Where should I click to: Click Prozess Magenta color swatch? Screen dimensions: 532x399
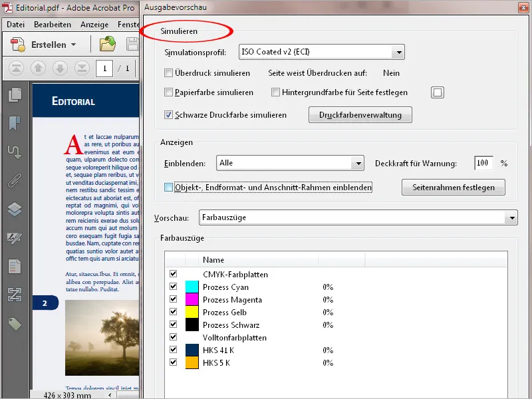tap(192, 299)
